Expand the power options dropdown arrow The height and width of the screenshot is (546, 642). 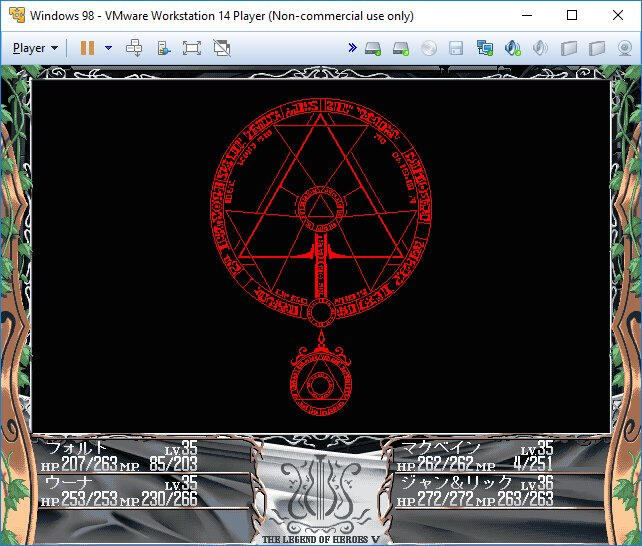click(x=108, y=48)
